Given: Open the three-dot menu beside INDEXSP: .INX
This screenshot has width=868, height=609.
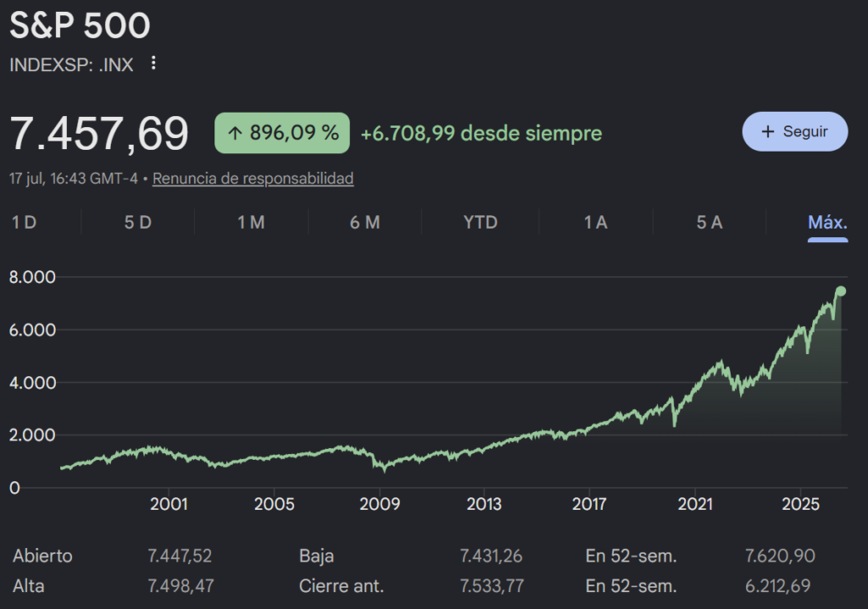Looking at the screenshot, I should (153, 64).
